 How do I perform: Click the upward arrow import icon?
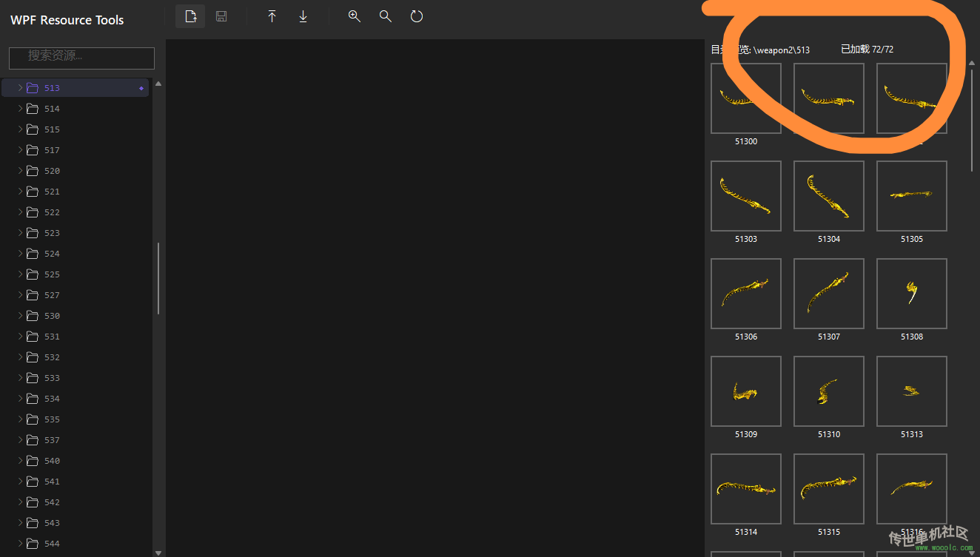[272, 16]
